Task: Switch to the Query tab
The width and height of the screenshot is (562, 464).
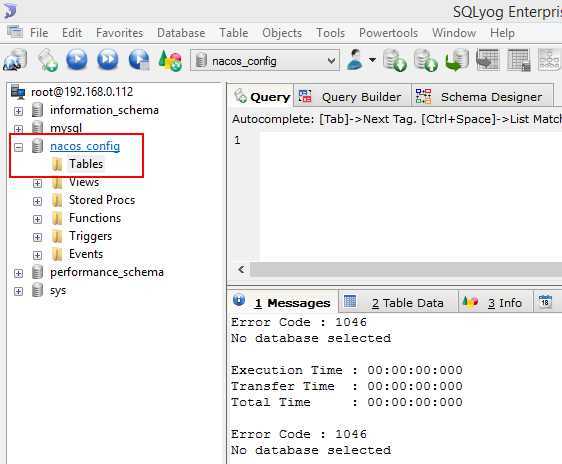Action: [261, 96]
